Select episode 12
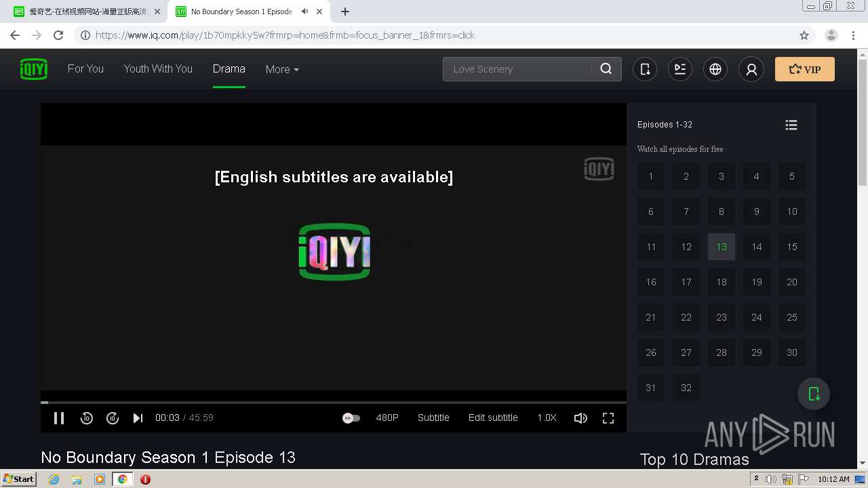 coord(686,247)
